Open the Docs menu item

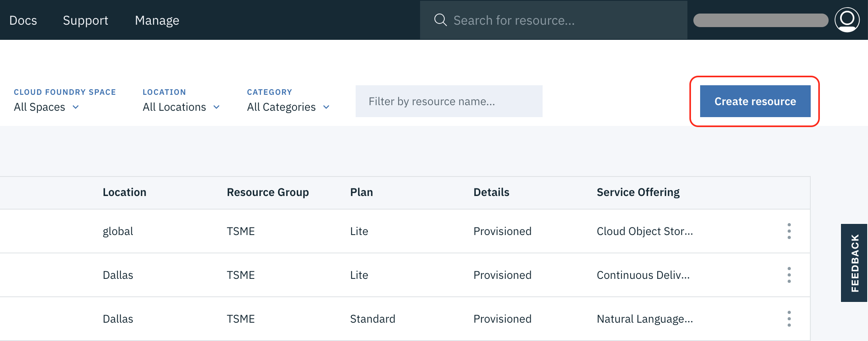(x=23, y=20)
